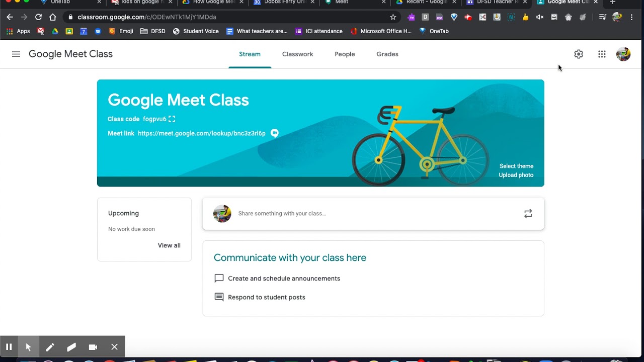Reload the current page

[38, 17]
